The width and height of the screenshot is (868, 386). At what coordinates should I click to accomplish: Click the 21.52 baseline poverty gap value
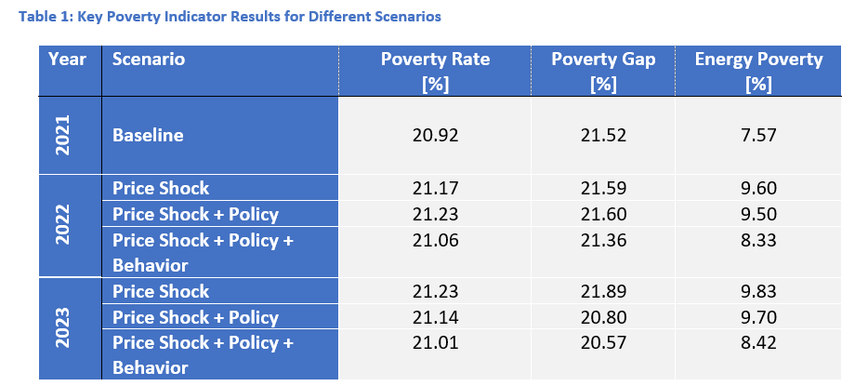coord(603,136)
